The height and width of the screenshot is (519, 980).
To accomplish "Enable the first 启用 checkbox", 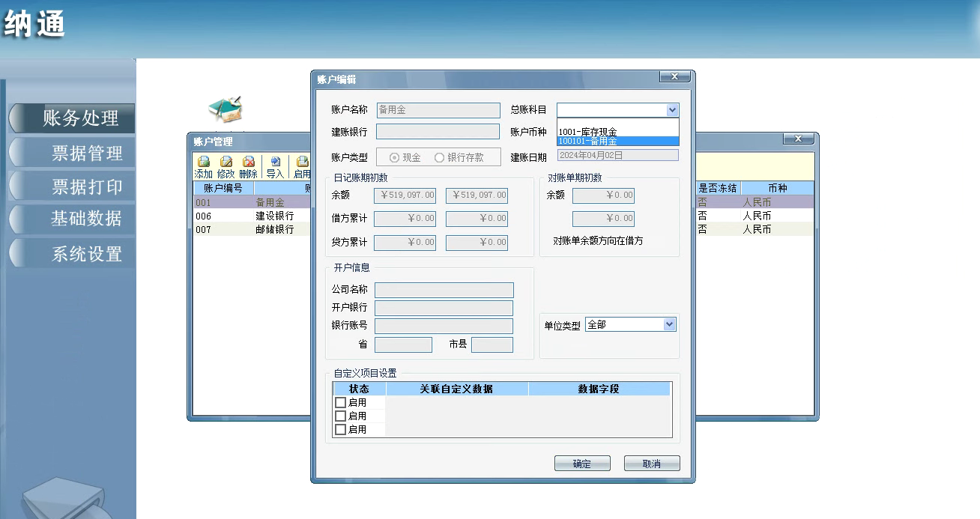I will point(340,403).
